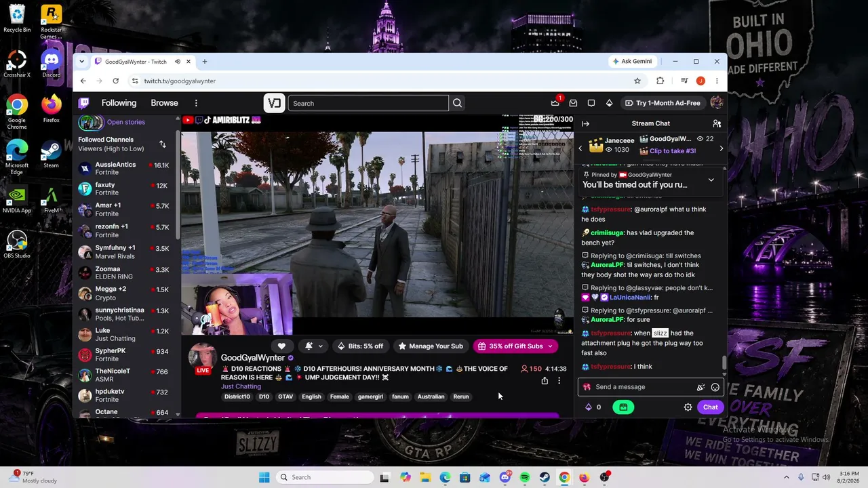868x488 pixels.
Task: Open the Discord desktop shortcut
Action: tap(51, 63)
